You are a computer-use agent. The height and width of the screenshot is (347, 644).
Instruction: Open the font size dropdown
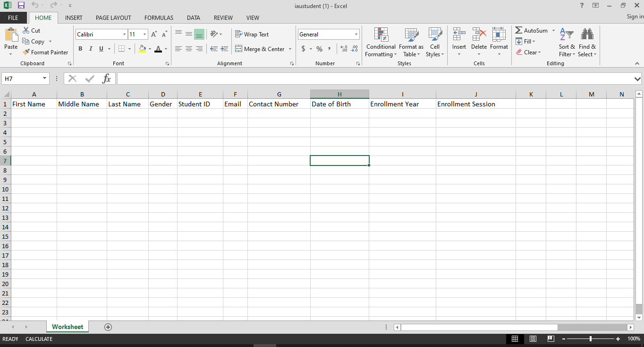tap(144, 35)
